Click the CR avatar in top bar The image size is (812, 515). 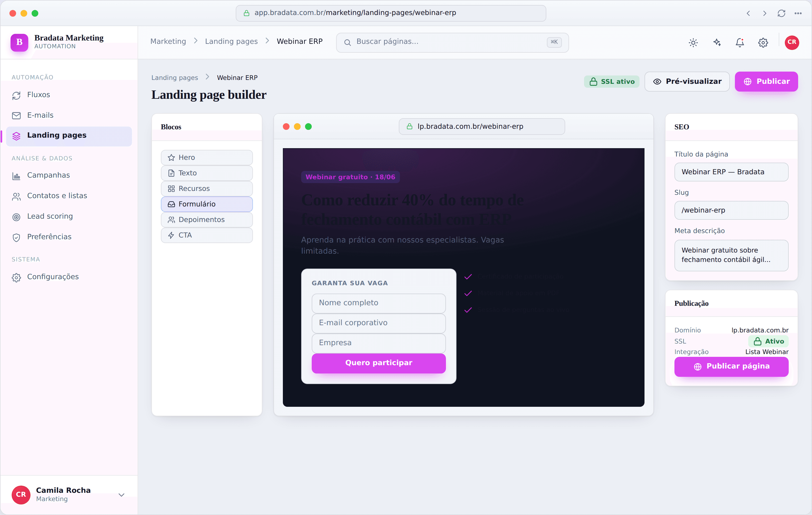click(x=792, y=42)
